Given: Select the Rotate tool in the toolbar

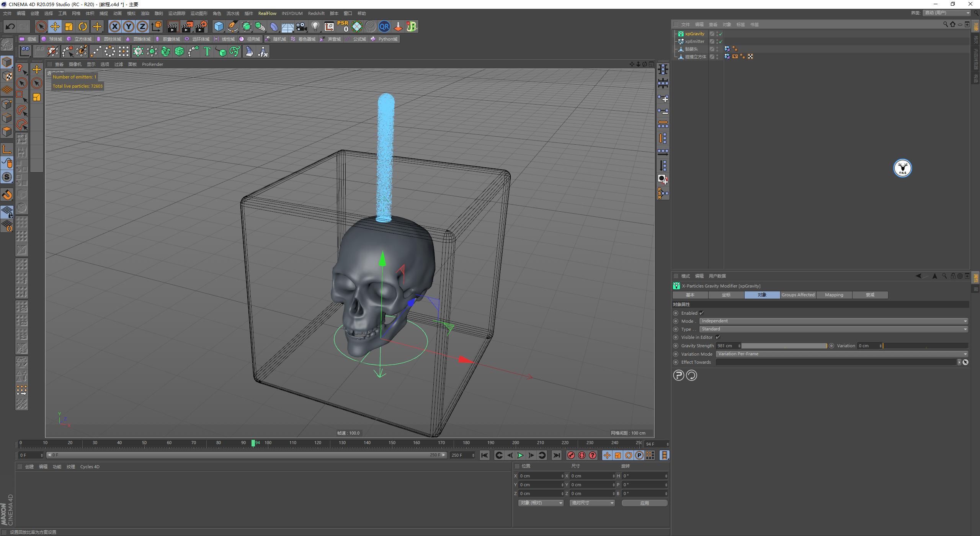Looking at the screenshot, I should (x=83, y=26).
